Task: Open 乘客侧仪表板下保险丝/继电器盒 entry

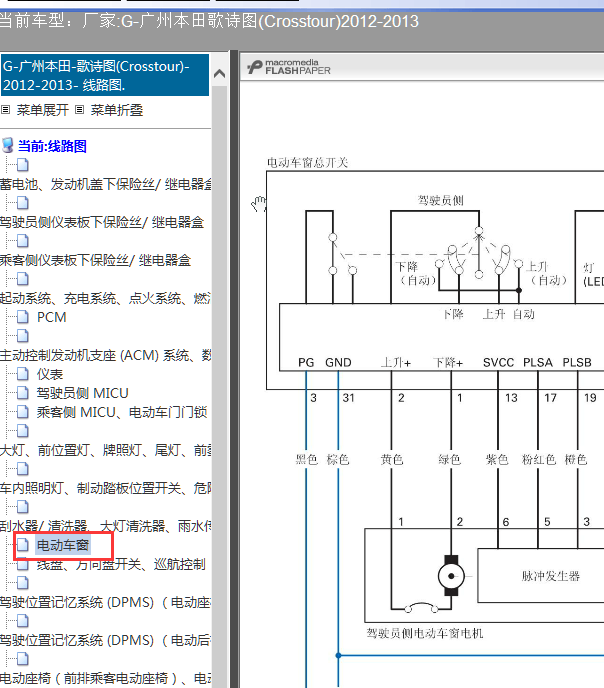Action: tap(95, 260)
